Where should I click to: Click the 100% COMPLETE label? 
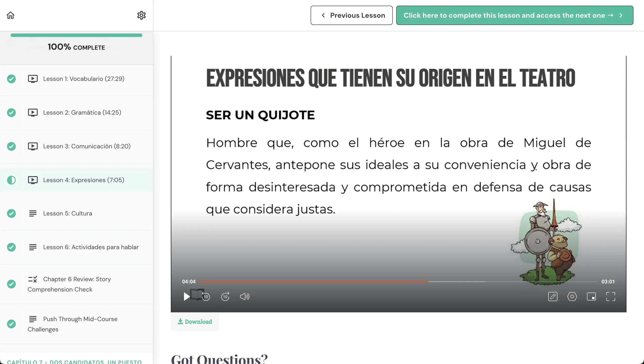(x=76, y=47)
